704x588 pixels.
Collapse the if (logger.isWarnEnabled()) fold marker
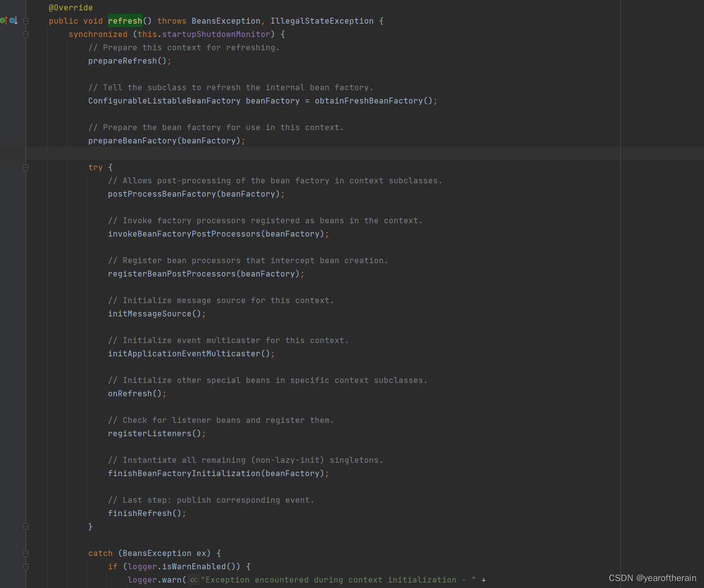26,567
